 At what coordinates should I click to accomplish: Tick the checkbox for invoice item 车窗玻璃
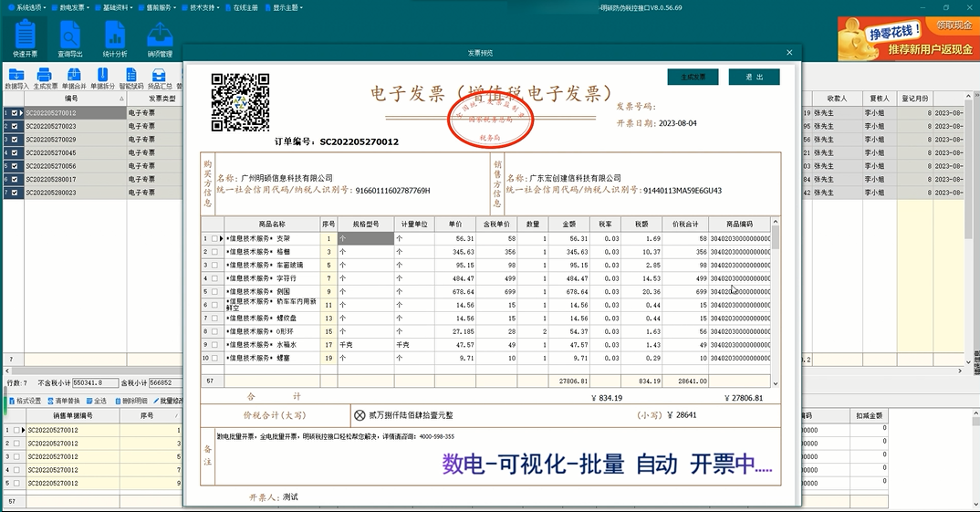click(x=214, y=265)
